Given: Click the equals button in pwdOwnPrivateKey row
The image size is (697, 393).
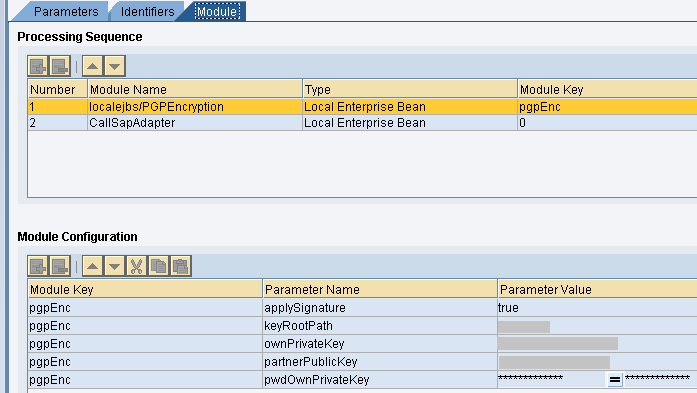Looking at the screenshot, I should (615, 380).
